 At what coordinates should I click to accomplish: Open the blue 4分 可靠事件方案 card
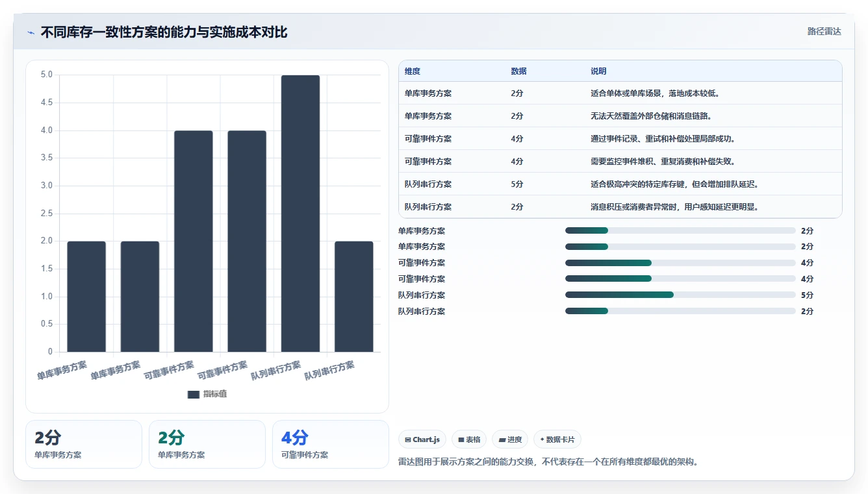tap(330, 444)
